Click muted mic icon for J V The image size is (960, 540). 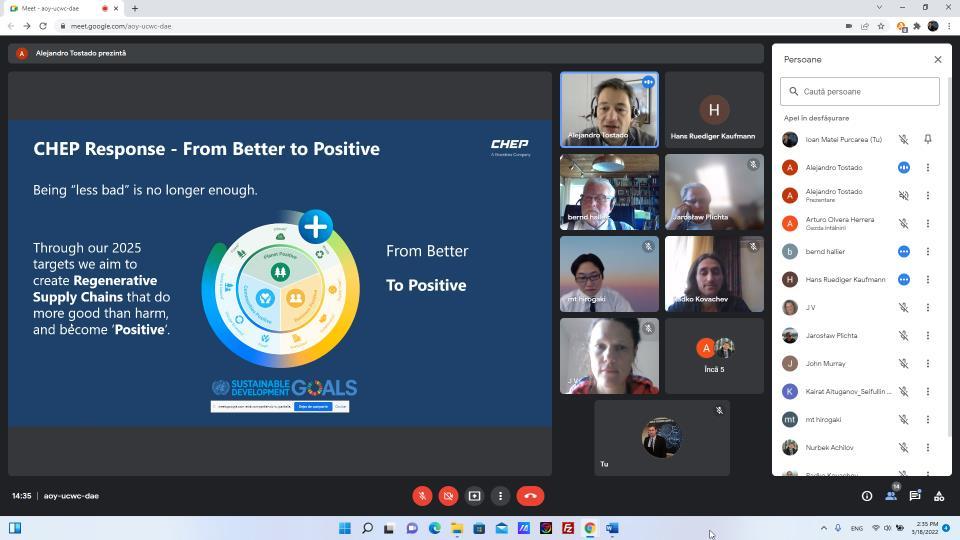click(904, 307)
